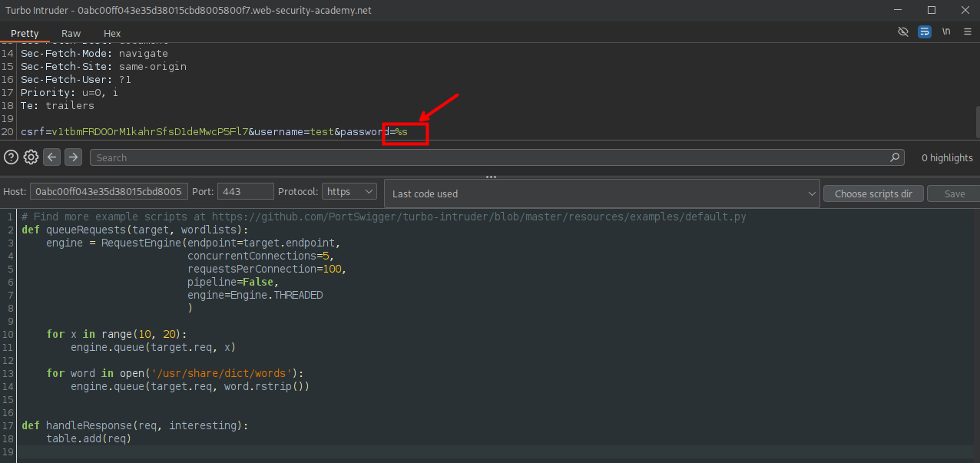Click the Choose scripts dir button
Screen dimensions: 980x463
(873, 194)
